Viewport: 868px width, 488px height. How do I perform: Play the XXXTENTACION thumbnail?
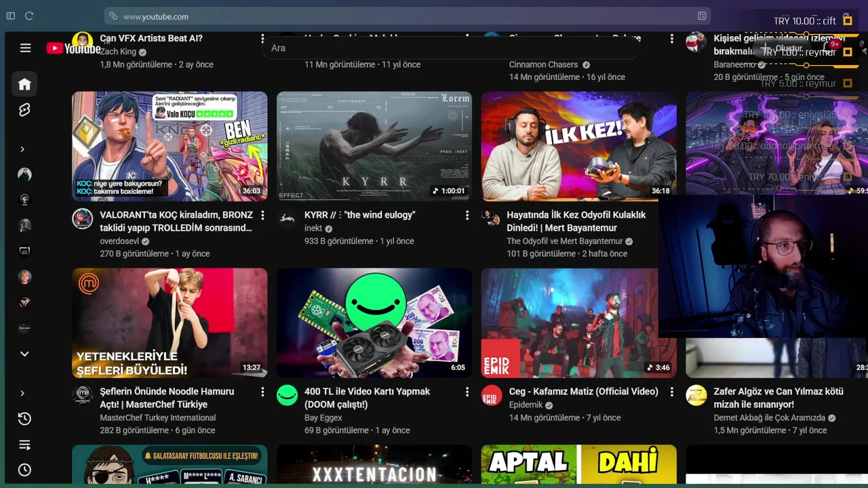point(374,464)
